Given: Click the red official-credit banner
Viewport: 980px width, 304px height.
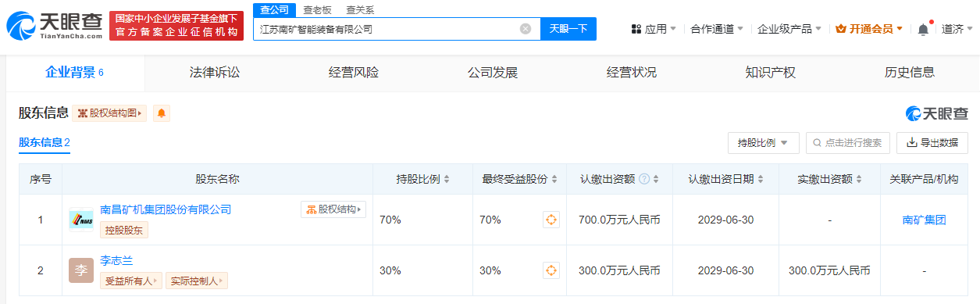Looking at the screenshot, I should tap(176, 27).
